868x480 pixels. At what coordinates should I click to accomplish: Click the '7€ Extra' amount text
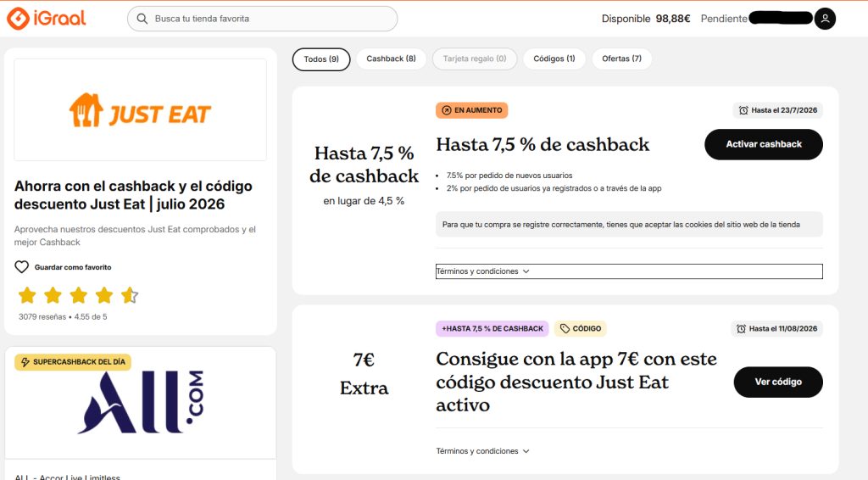(364, 374)
